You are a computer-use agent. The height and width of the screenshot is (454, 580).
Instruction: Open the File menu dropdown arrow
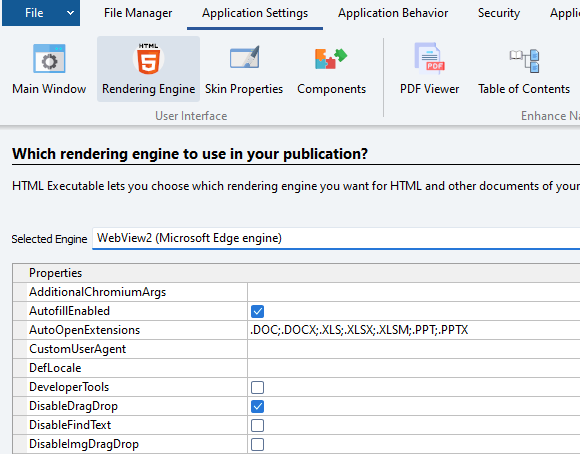(70, 13)
